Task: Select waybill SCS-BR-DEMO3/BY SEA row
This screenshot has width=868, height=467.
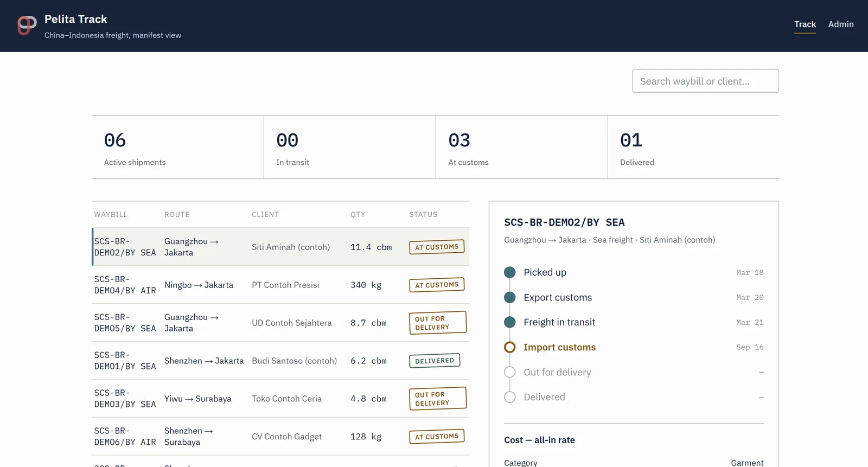Action: pyautogui.click(x=280, y=399)
